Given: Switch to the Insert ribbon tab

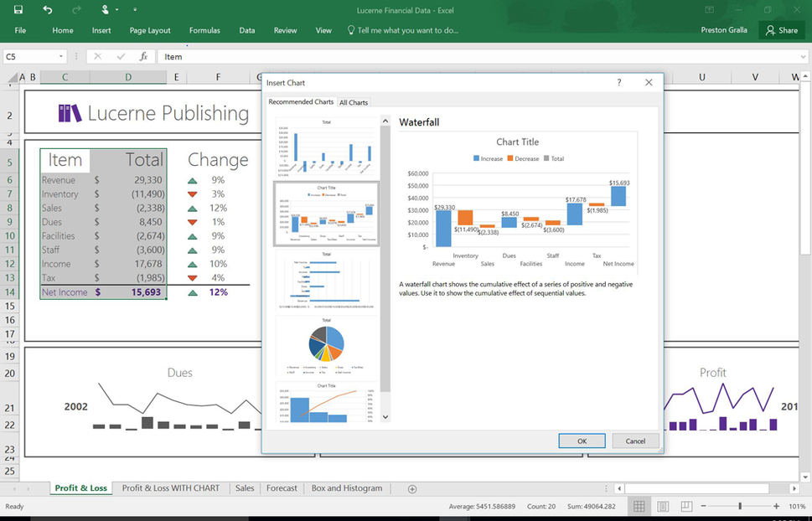Looking at the screenshot, I should tap(101, 30).
